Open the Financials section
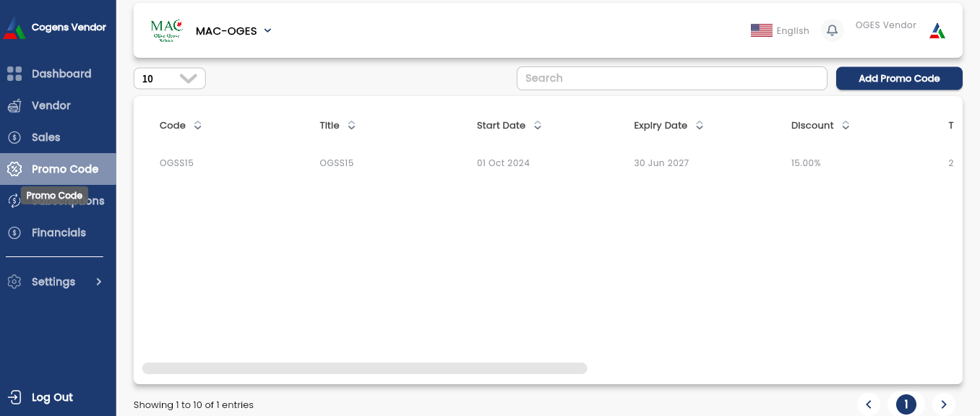The height and width of the screenshot is (416, 980). (x=58, y=232)
